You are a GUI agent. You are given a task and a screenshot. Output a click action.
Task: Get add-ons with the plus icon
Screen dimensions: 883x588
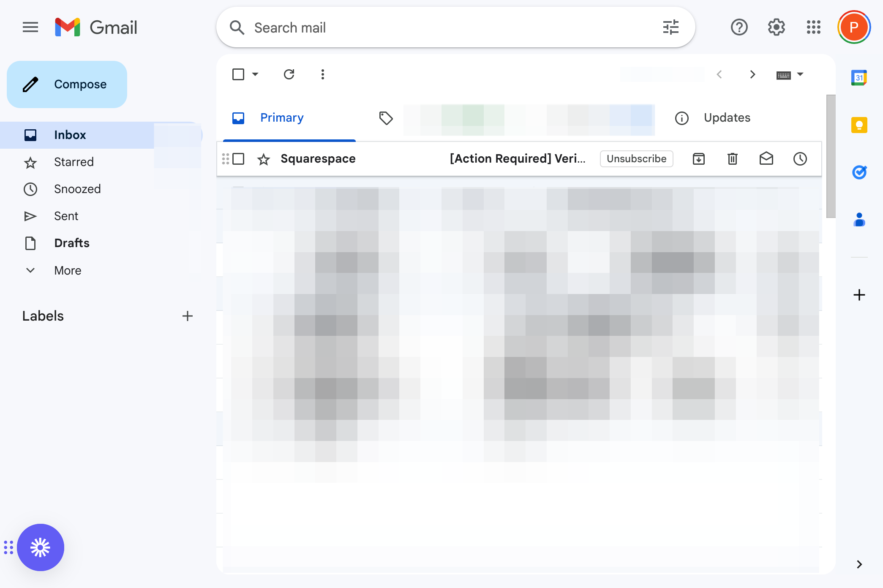pos(859,295)
